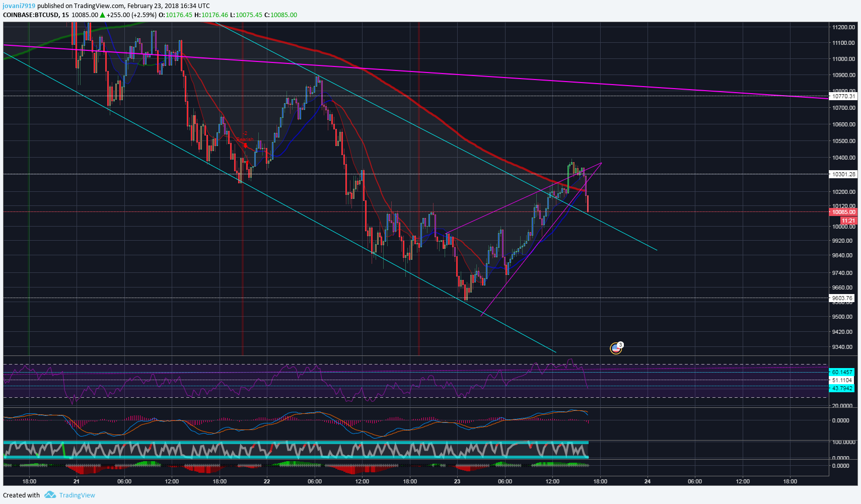Click the 11100.00 price axis label

[x=843, y=43]
